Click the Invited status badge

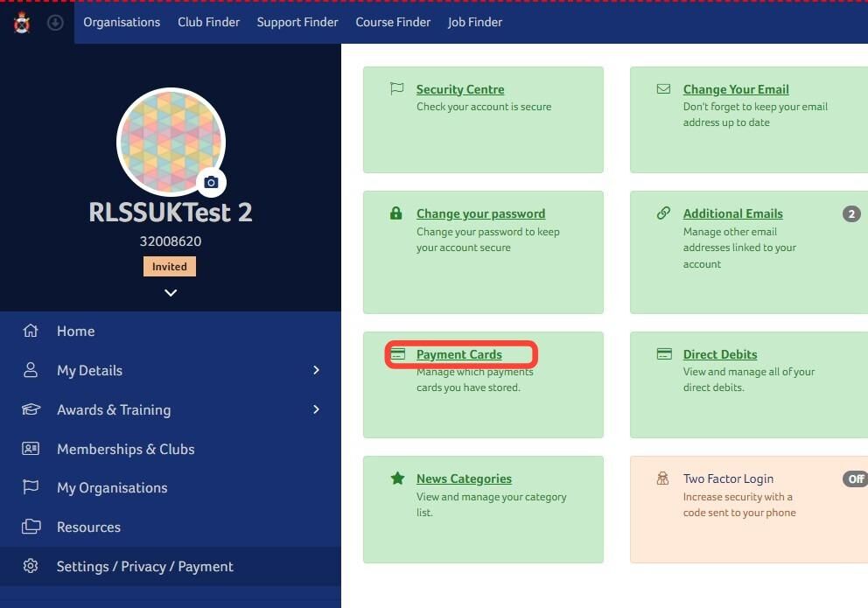[170, 266]
